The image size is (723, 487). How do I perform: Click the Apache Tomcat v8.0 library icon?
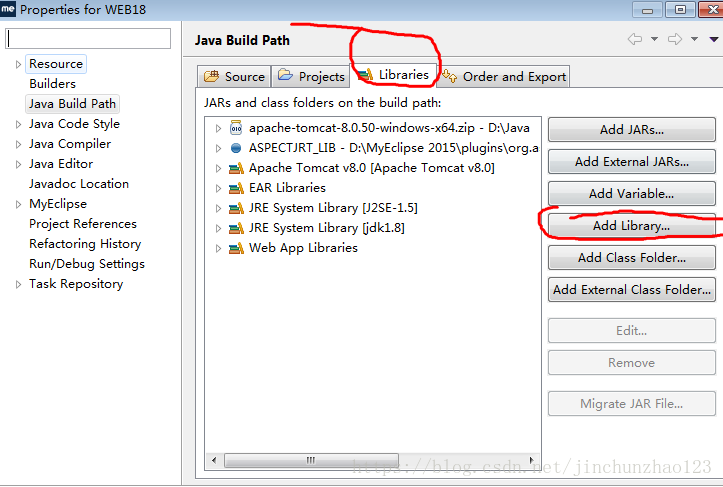236,168
